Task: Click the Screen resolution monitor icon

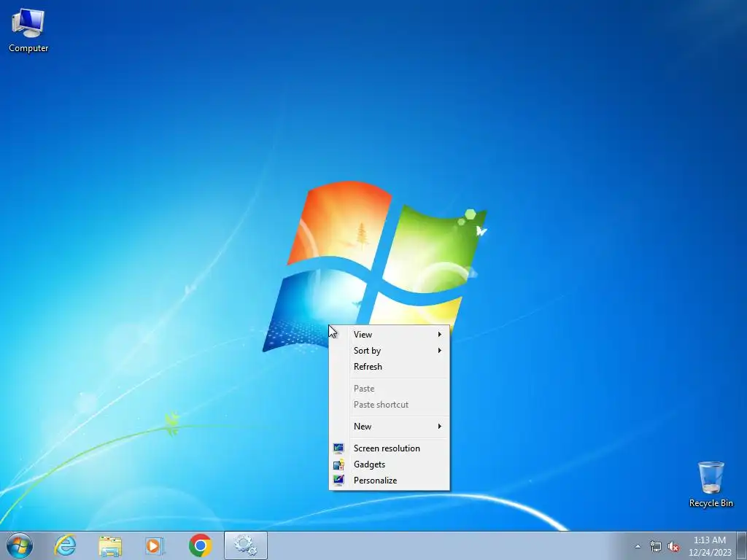Action: [x=338, y=448]
